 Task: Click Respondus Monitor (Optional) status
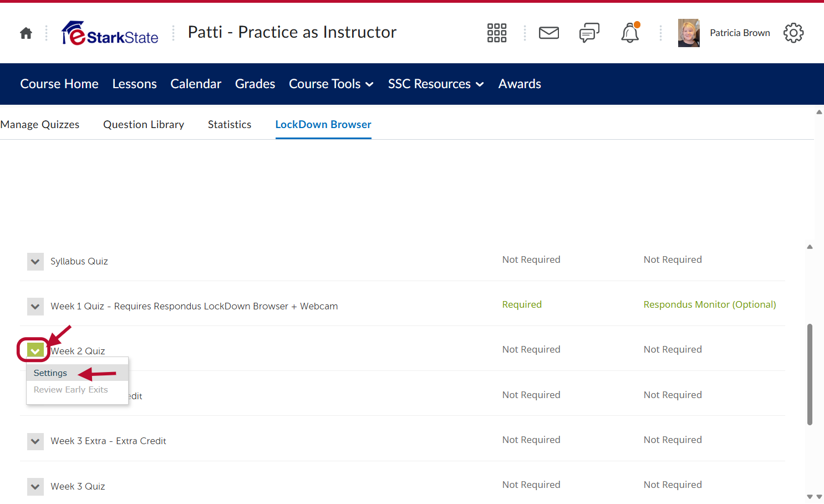click(710, 304)
